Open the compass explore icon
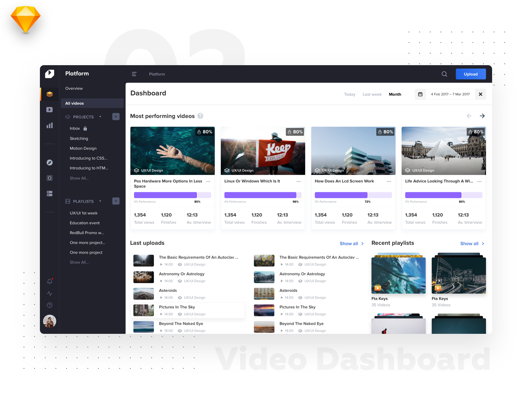Screen dimensions: 532x399 tap(49, 163)
